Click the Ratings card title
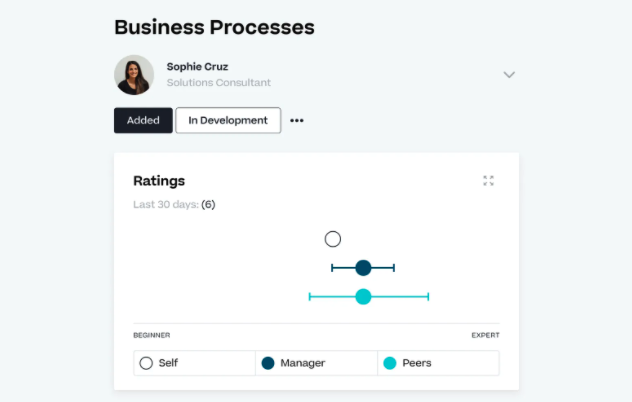This screenshot has width=632, height=402. click(x=159, y=181)
